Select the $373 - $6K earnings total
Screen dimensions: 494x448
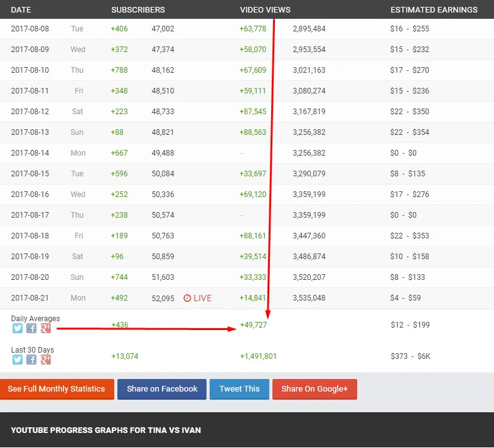pos(410,356)
